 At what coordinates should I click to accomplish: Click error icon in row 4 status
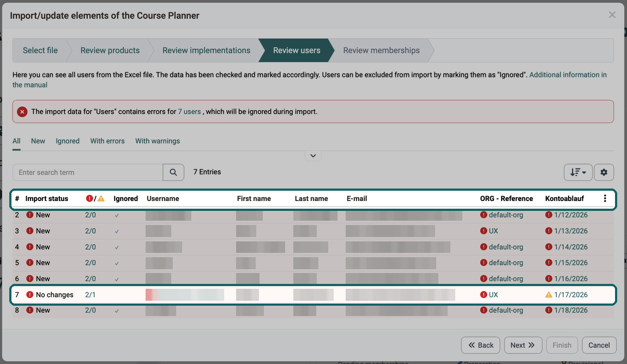click(x=29, y=247)
